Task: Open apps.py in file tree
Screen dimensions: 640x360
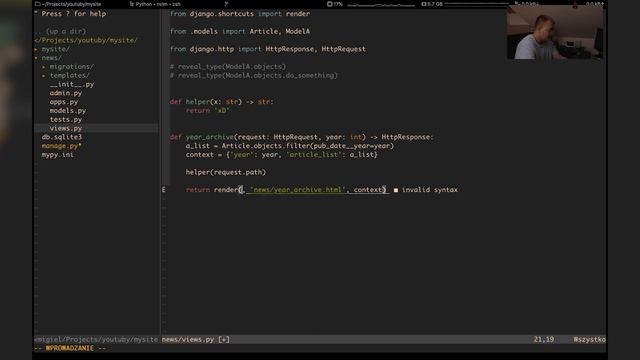Action: 64,102
